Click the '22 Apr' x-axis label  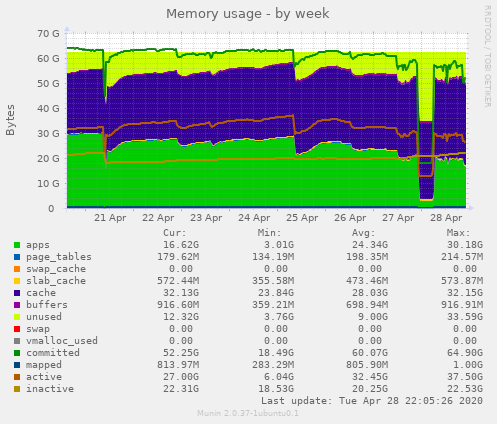158,218
